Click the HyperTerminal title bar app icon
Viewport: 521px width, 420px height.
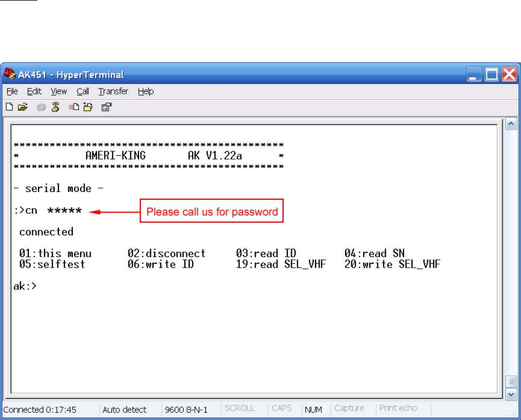tap(10, 75)
